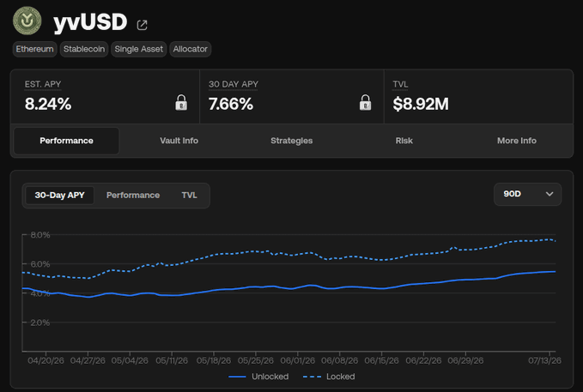
Task: Click the TVL label in stats
Action: (400, 84)
